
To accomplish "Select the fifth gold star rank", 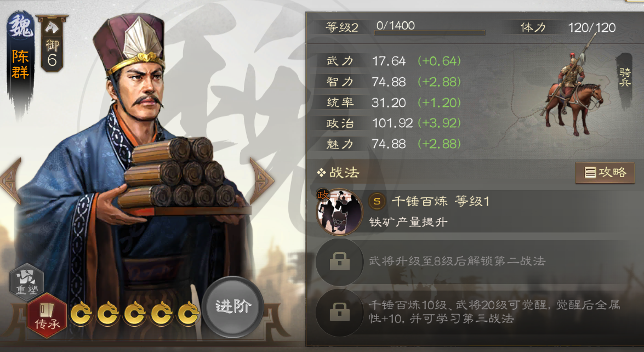I will pyautogui.click(x=187, y=314).
